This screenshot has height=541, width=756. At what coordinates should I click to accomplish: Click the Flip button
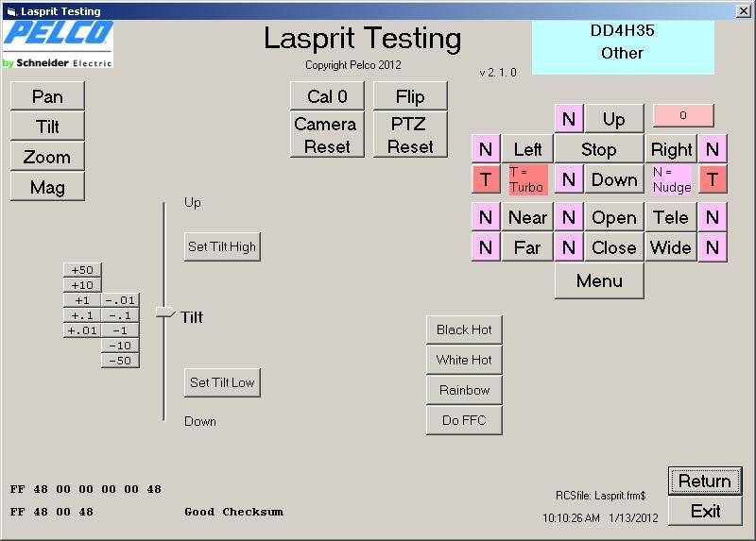[410, 96]
